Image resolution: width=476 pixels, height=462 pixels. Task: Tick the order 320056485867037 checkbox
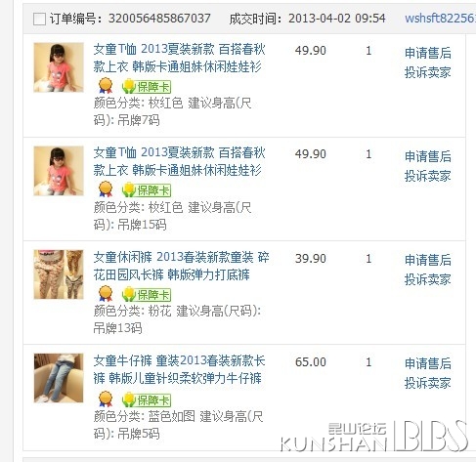(39, 19)
